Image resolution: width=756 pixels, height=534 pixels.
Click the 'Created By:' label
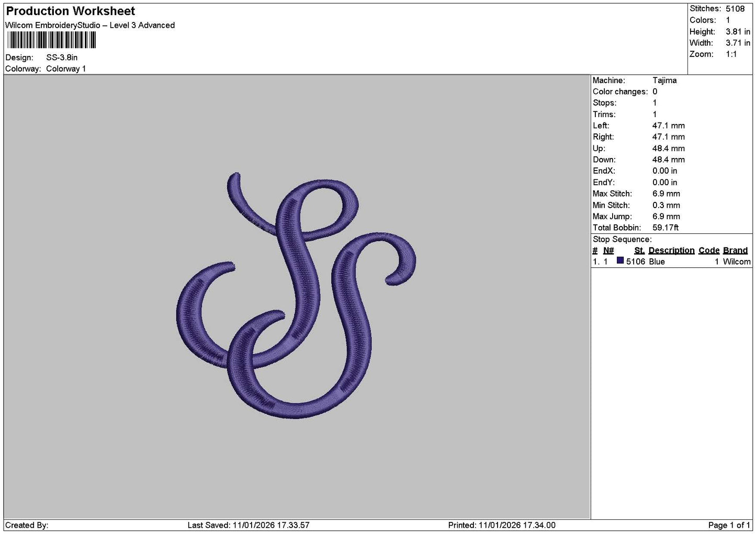click(x=27, y=525)
